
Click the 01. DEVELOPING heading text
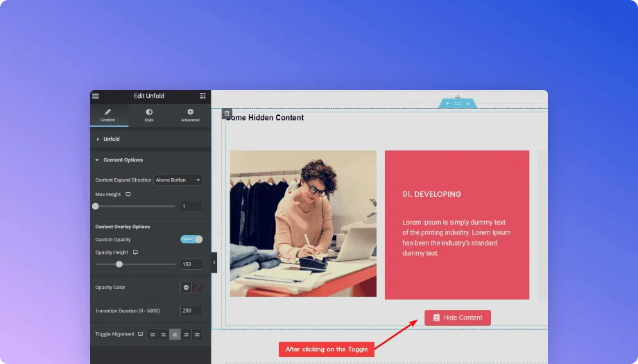tap(432, 194)
